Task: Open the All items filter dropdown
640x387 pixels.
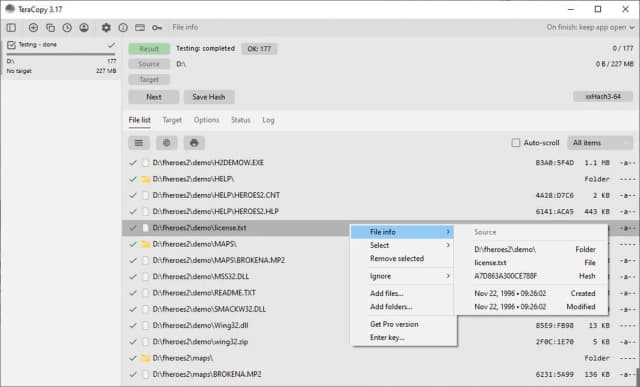Action: 600,143
